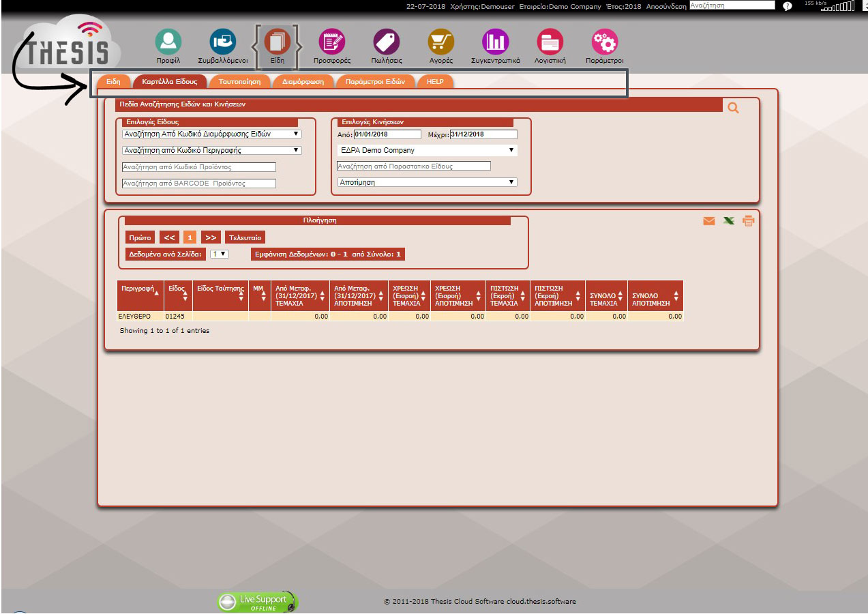
Task: Open the Παράμετροι gears icon
Action: [x=604, y=42]
